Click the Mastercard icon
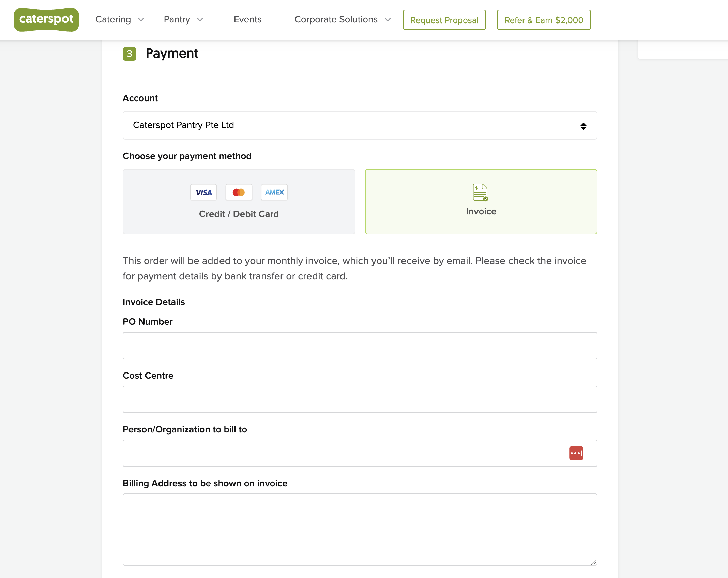This screenshot has width=728, height=578. [239, 193]
